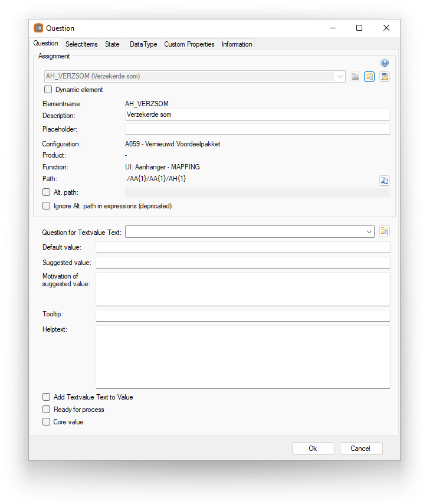Check the Ready for process option
423x504 pixels.
[46, 409]
